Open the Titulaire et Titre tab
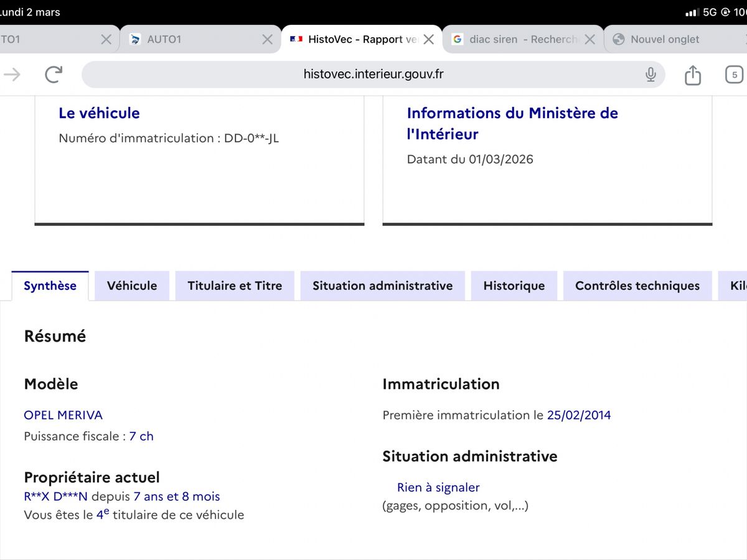The image size is (747, 560). 235,286
